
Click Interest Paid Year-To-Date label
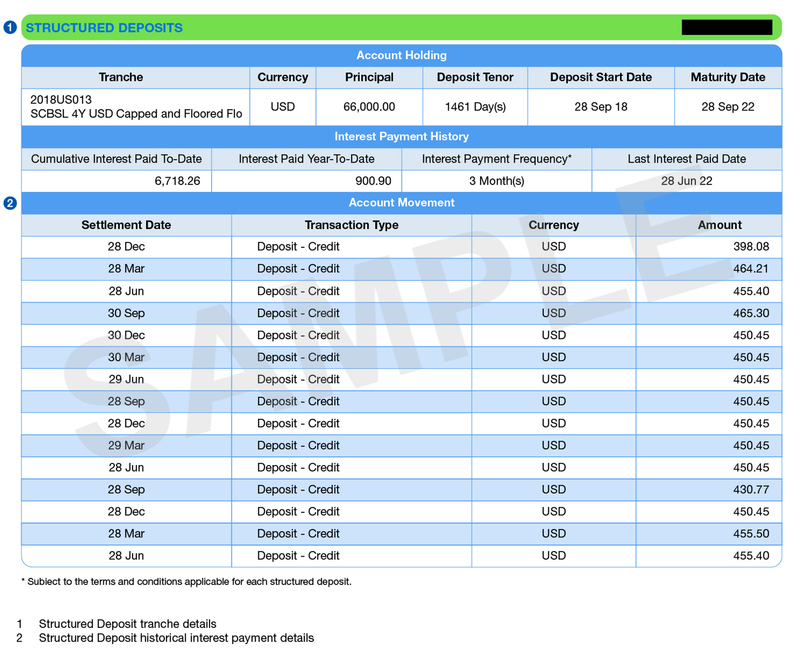pyautogui.click(x=306, y=159)
